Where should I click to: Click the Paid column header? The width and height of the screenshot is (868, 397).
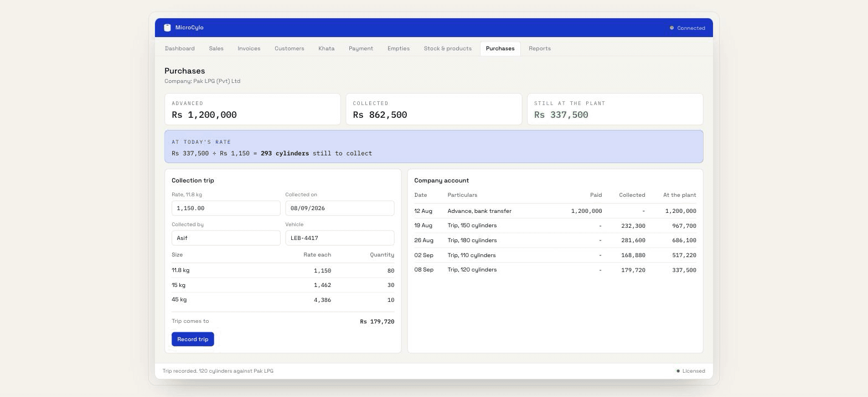(596, 195)
